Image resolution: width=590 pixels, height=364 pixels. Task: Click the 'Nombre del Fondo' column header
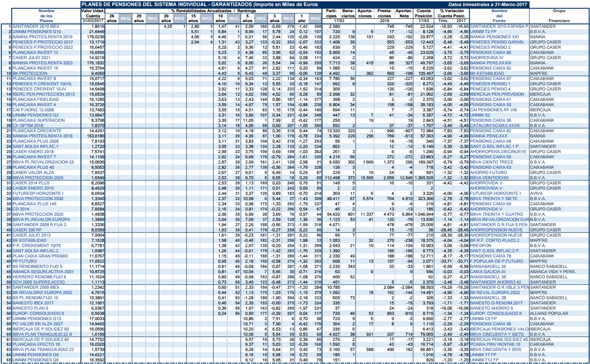499,15
